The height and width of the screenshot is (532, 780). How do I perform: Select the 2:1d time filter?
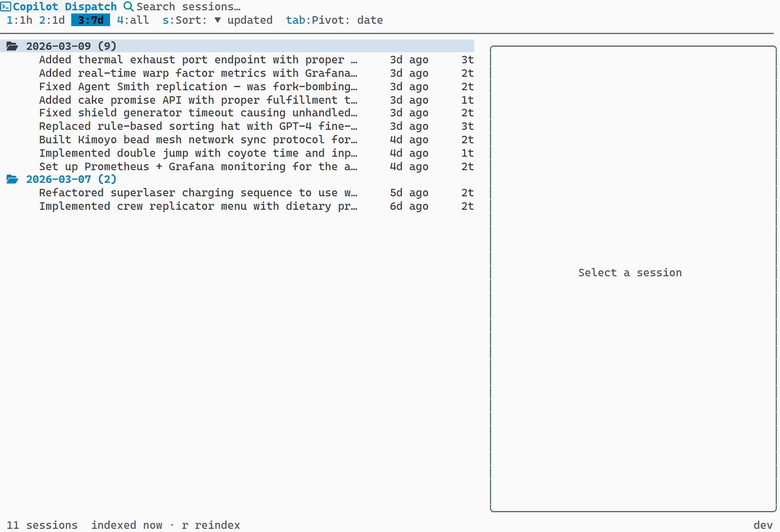[x=52, y=20]
